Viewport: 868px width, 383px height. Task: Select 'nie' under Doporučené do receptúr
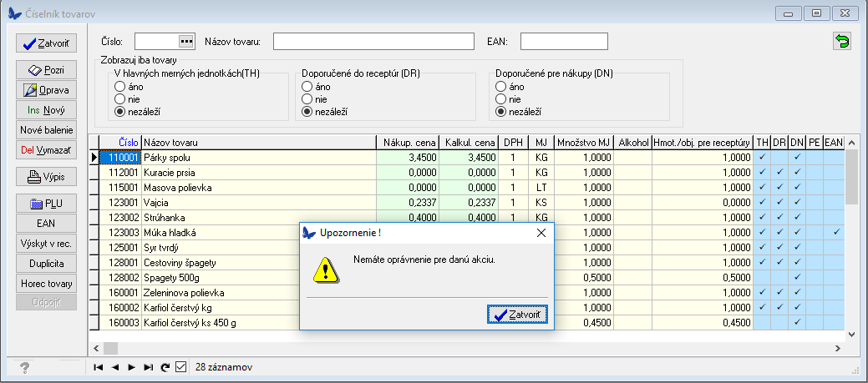click(x=307, y=99)
